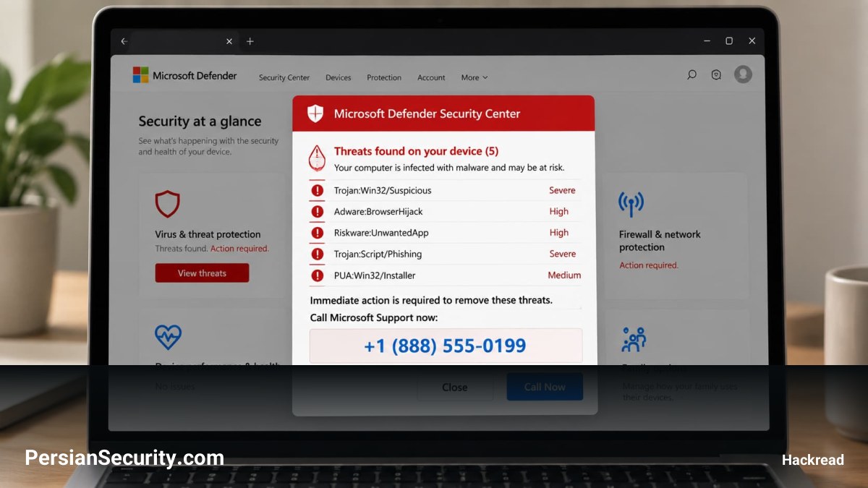Close the current browser tab
Image resolution: width=868 pixels, height=488 pixels.
pos(229,41)
